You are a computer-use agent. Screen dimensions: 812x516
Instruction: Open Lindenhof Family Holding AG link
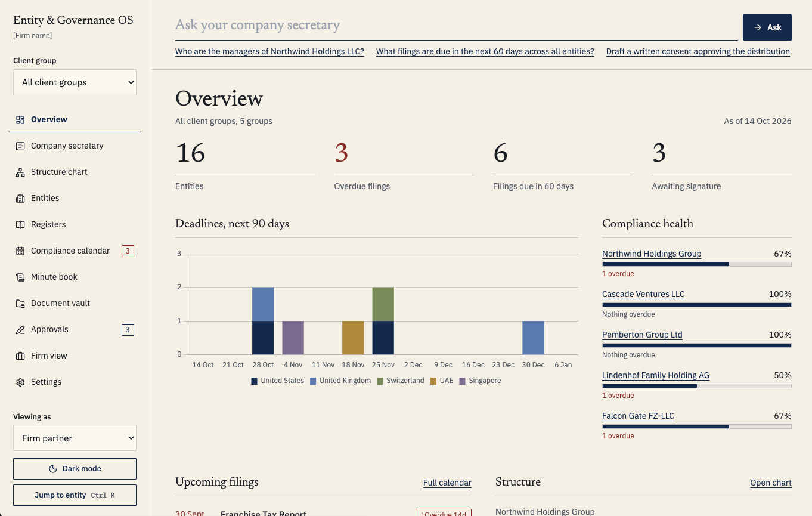tap(656, 375)
